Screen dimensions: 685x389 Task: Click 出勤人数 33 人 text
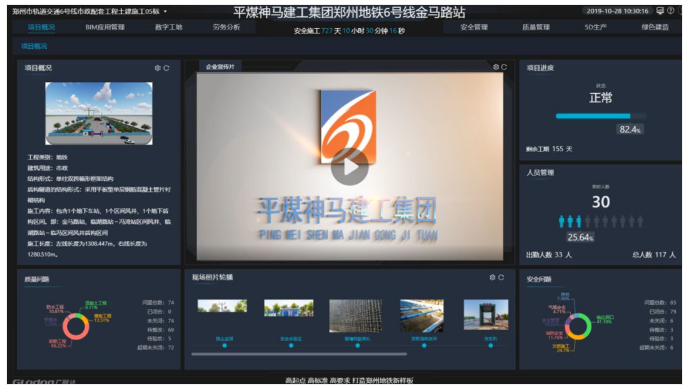point(549,255)
